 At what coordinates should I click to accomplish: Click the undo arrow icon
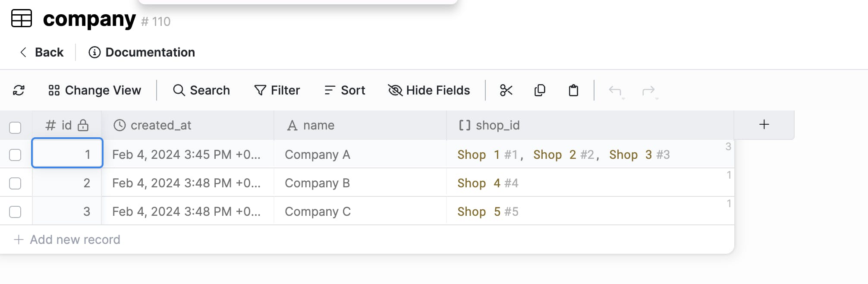click(x=615, y=90)
